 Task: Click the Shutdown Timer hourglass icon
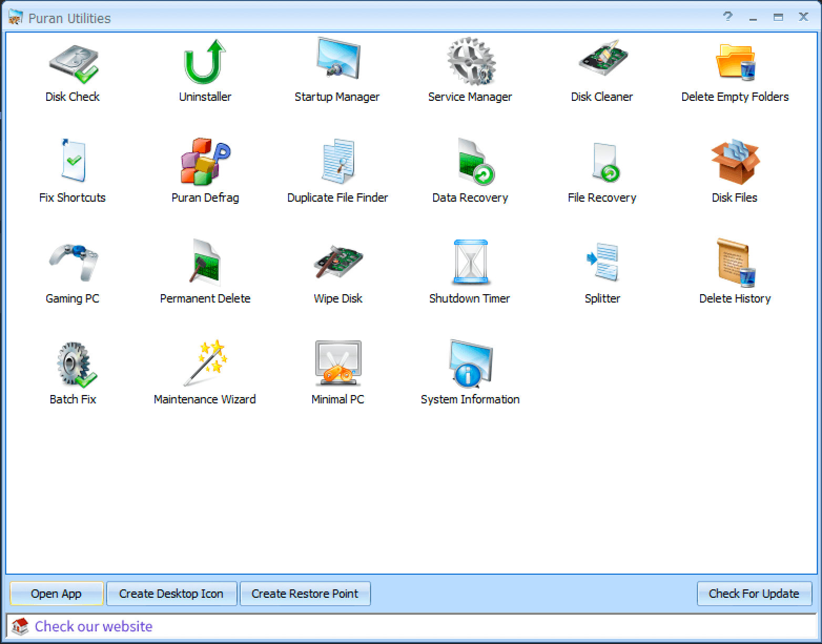471,262
